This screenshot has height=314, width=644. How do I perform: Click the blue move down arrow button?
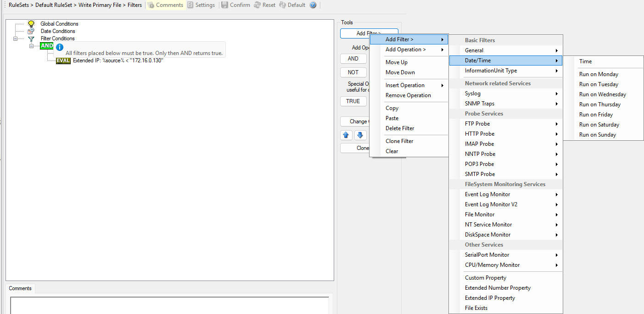pos(360,135)
